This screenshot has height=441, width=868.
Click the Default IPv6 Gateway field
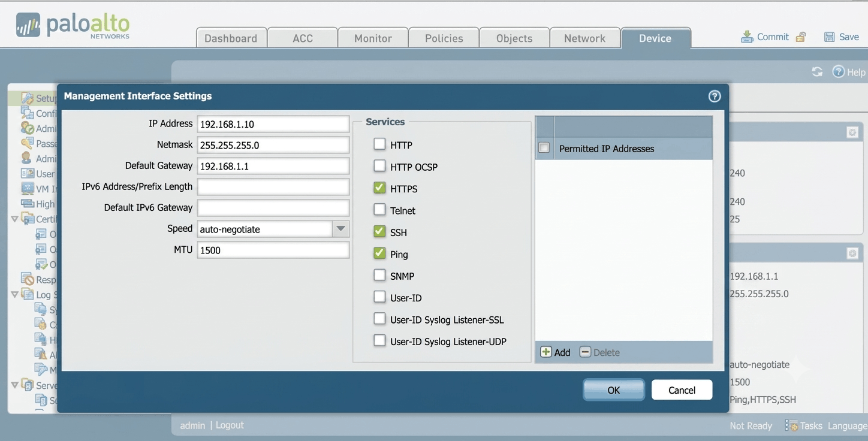(x=273, y=208)
